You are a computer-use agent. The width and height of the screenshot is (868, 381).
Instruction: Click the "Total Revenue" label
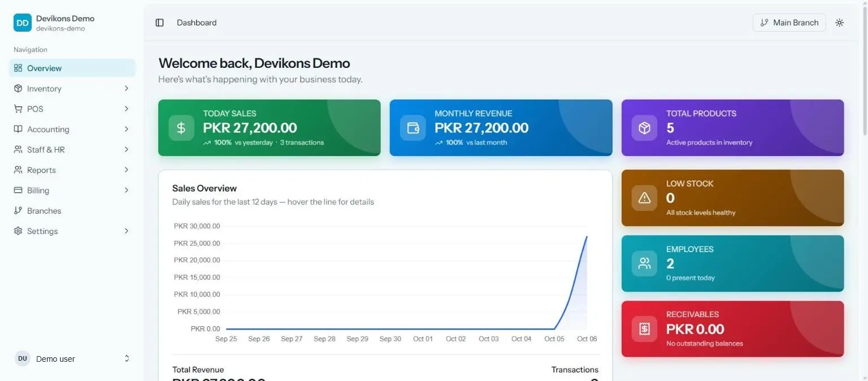pyautogui.click(x=198, y=370)
